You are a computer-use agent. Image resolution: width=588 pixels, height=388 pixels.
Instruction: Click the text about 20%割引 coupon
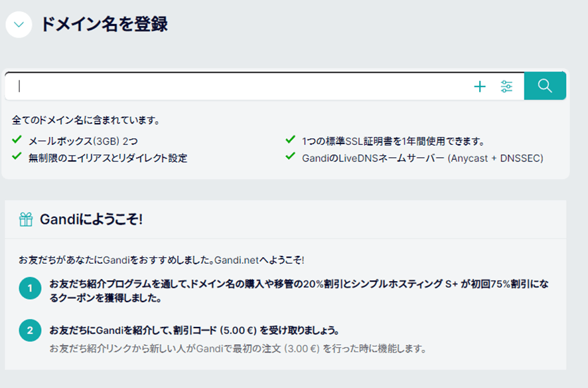coord(299,291)
